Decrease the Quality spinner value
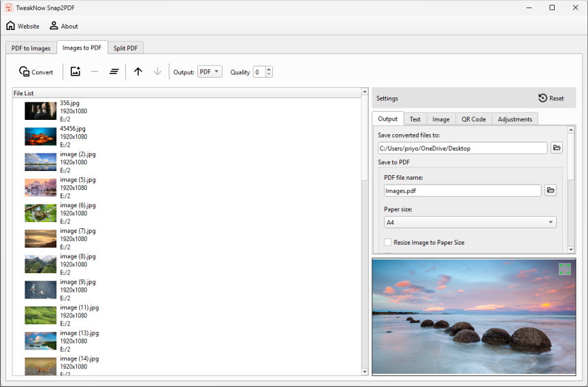Image resolution: width=588 pixels, height=387 pixels. coord(269,74)
